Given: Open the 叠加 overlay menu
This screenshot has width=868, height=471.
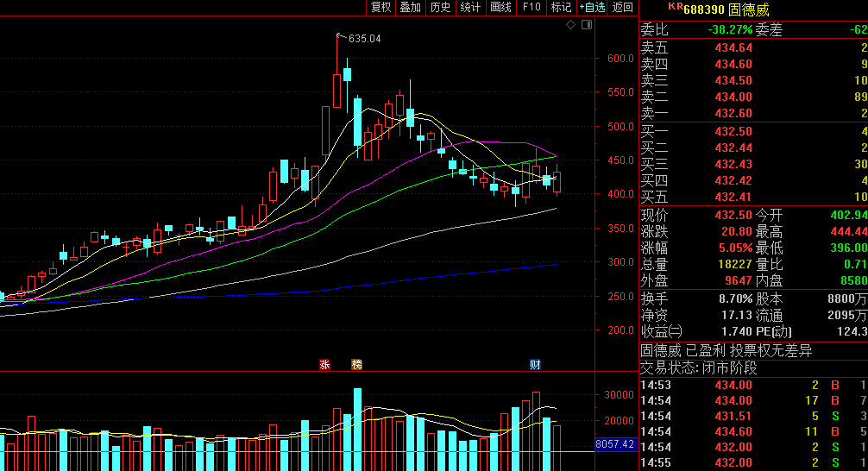Looking at the screenshot, I should pos(410,8).
